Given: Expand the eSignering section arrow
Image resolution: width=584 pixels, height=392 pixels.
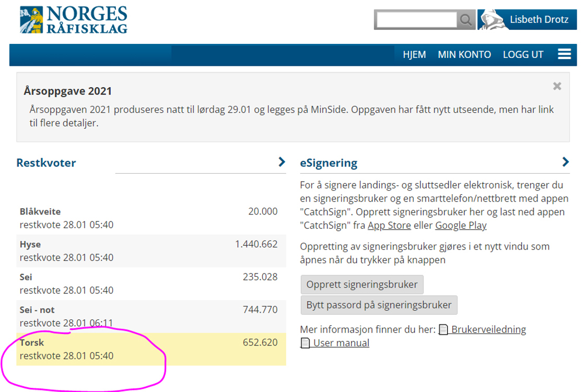Looking at the screenshot, I should (x=565, y=162).
